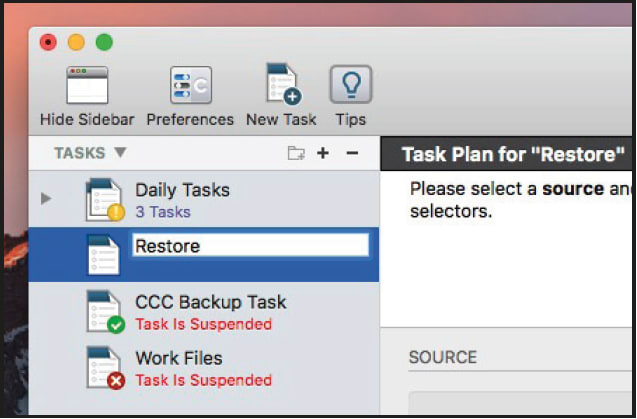Open Preferences from the toolbar

189,87
